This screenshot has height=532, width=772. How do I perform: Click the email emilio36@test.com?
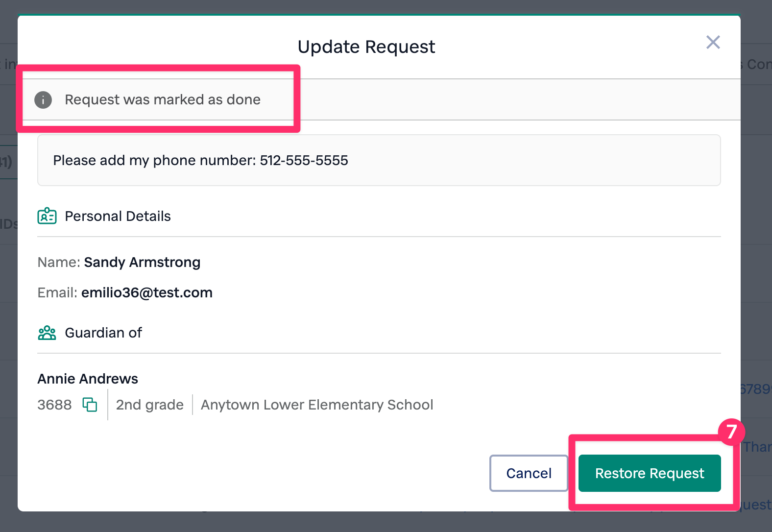point(146,293)
